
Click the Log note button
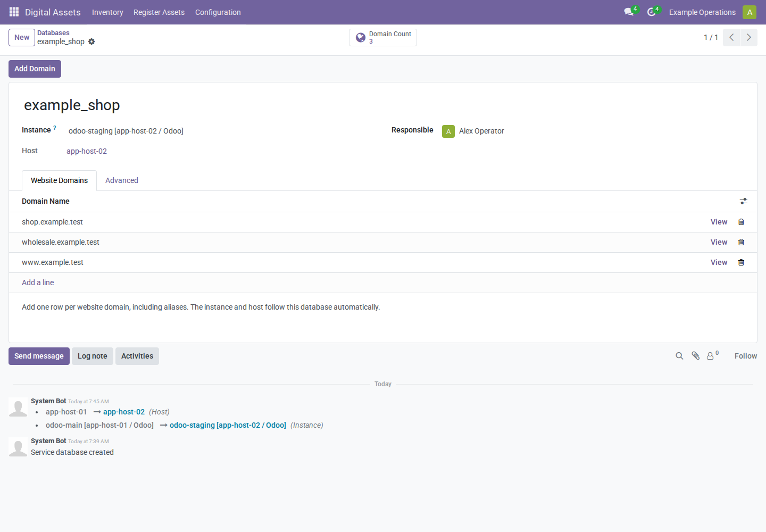(x=93, y=356)
